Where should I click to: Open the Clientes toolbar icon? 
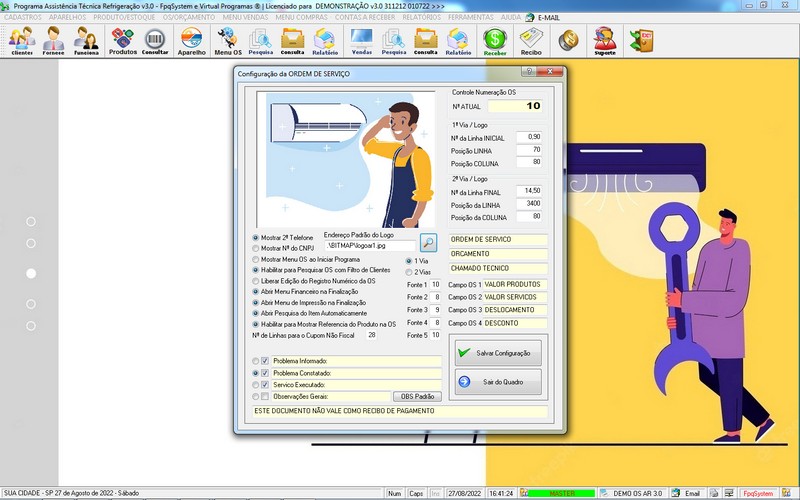click(x=21, y=41)
